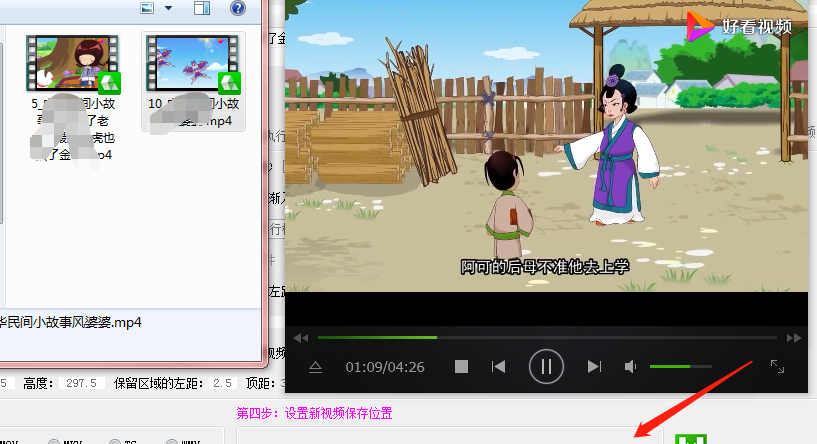817x444 pixels.
Task: Mute the player with the speaker icon
Action: coord(630,367)
